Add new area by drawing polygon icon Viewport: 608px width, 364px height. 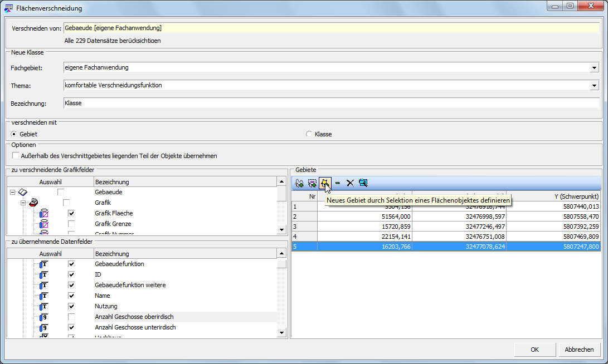(x=299, y=183)
